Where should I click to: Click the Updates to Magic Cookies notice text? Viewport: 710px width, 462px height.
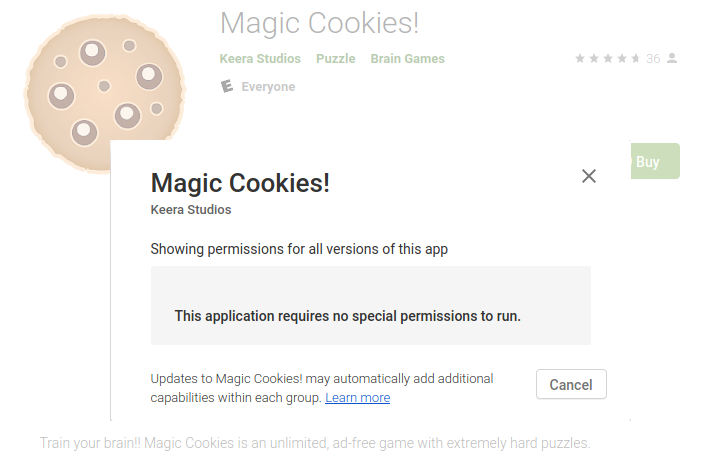tap(322, 388)
